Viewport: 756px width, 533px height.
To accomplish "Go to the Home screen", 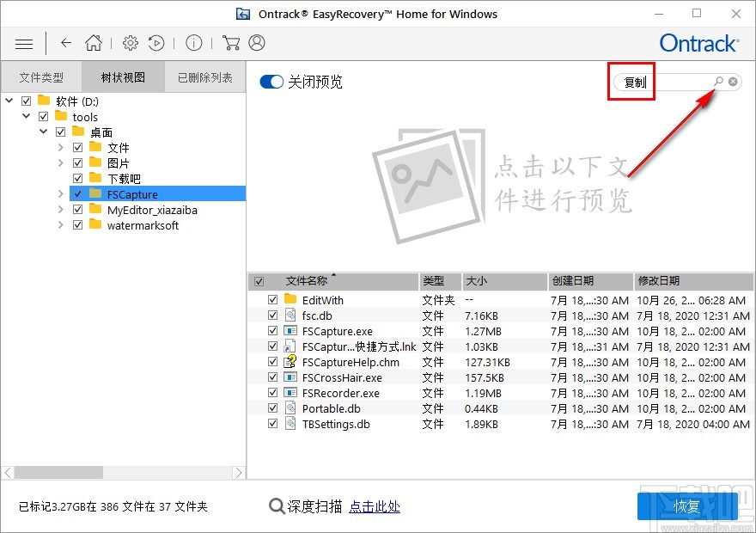I will (x=94, y=43).
